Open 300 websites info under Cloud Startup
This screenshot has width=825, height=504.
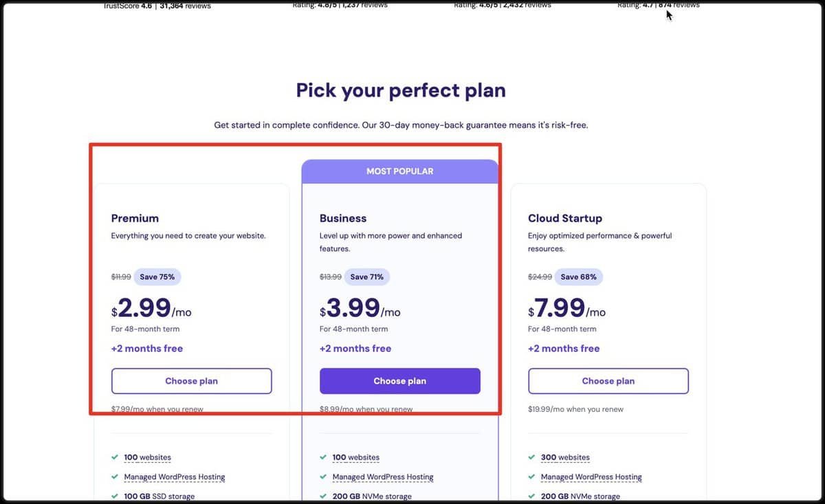point(564,457)
